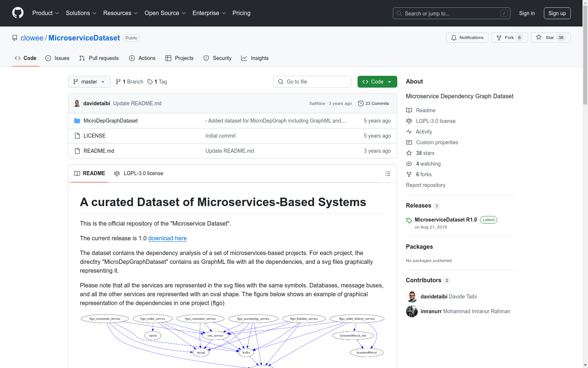588x368 pixels.
Task: Click the Notifications bell button
Action: click(x=467, y=38)
